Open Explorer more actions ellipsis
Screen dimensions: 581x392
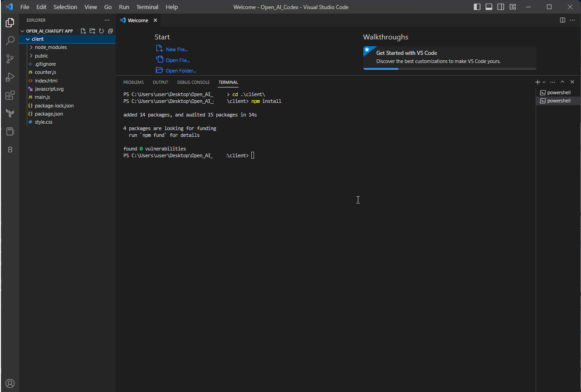(x=107, y=20)
